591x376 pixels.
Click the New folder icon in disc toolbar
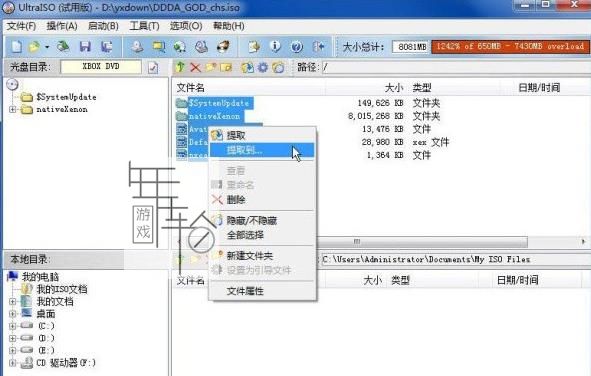click(211, 68)
